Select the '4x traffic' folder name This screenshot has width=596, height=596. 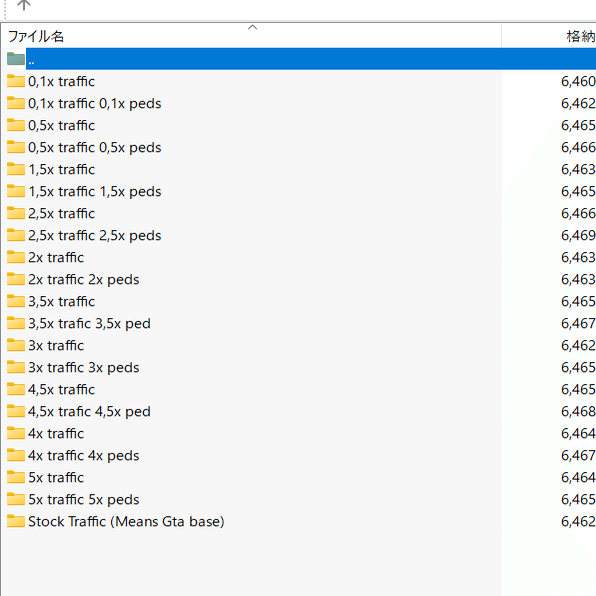click(56, 434)
